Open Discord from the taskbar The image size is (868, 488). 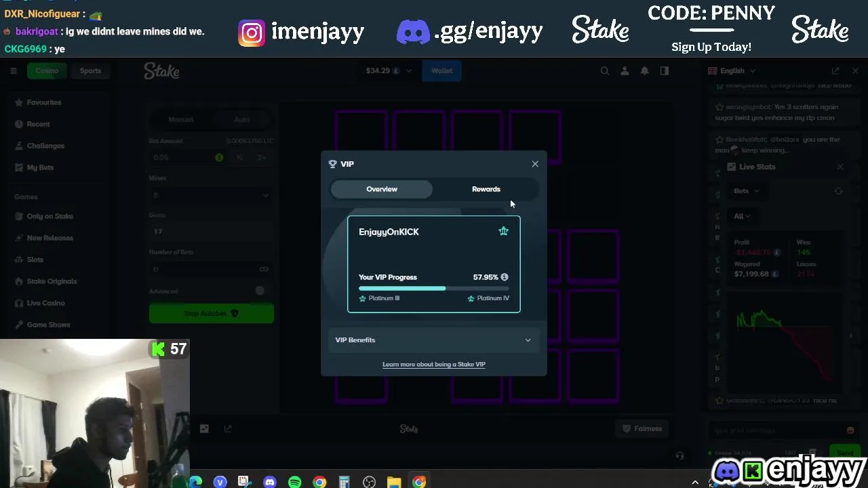click(x=270, y=482)
